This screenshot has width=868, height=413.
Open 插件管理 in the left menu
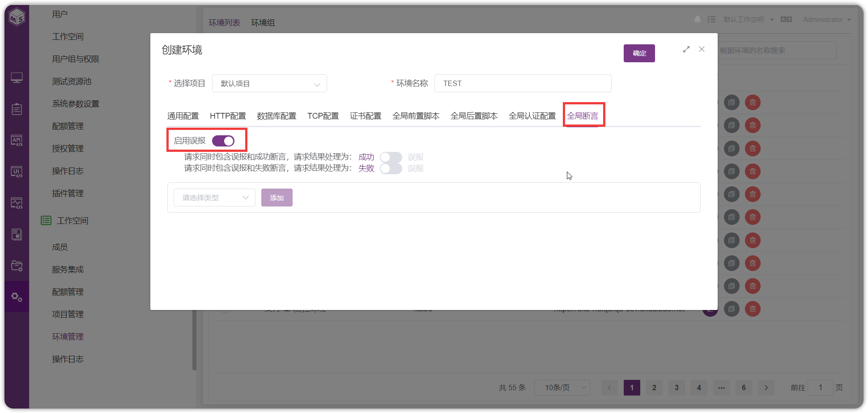pos(68,194)
